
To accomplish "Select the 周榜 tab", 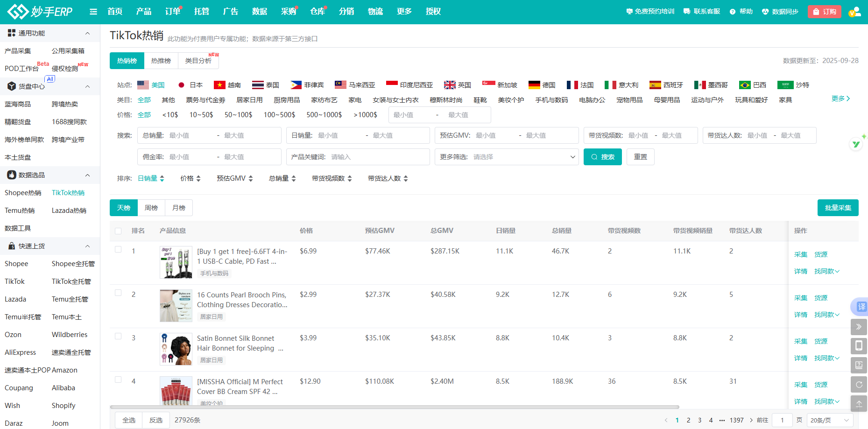I will coord(151,208).
